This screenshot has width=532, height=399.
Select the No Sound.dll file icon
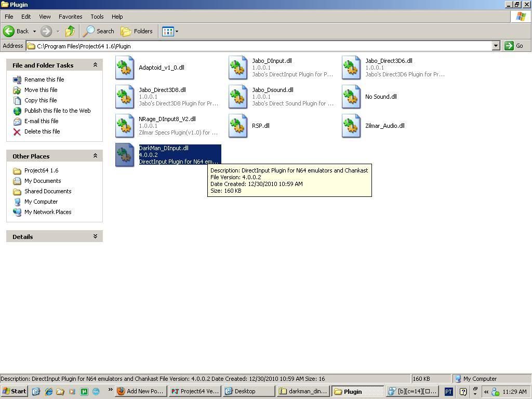(x=351, y=97)
